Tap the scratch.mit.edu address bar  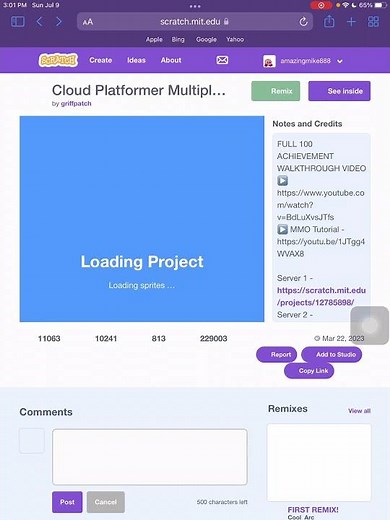tap(195, 22)
